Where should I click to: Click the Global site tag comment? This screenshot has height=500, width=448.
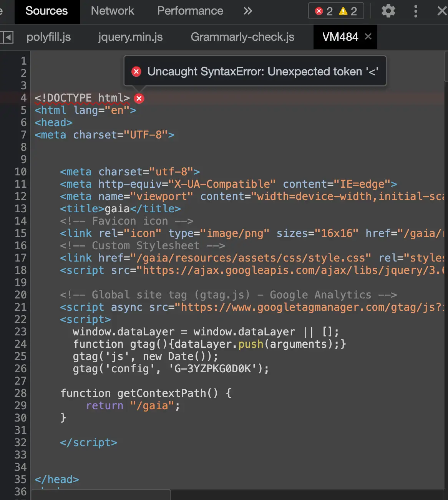(228, 295)
